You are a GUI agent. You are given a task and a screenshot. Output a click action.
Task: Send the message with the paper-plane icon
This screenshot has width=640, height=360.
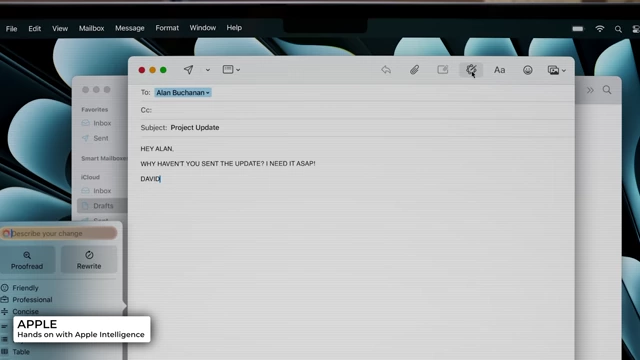pos(188,70)
